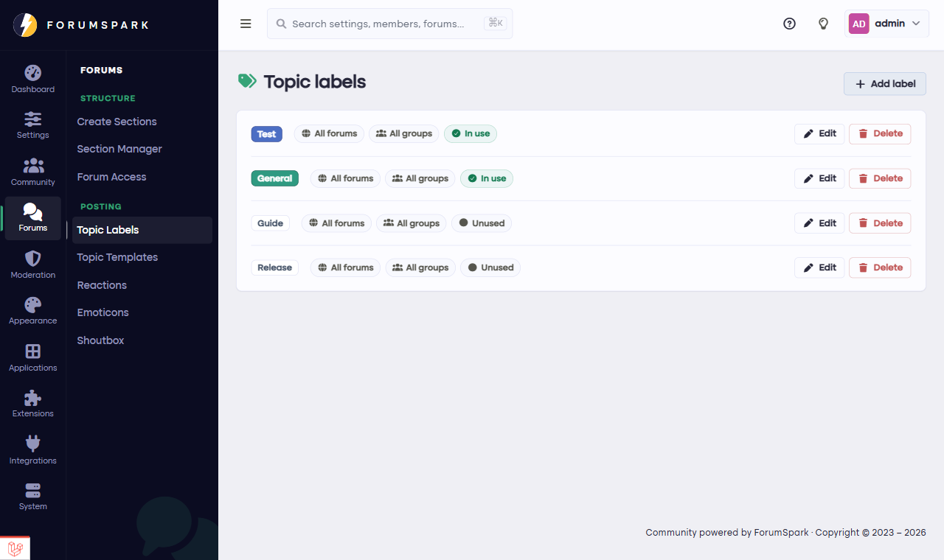Open Section Manager menu item
Image resolution: width=944 pixels, height=560 pixels.
tap(142, 149)
